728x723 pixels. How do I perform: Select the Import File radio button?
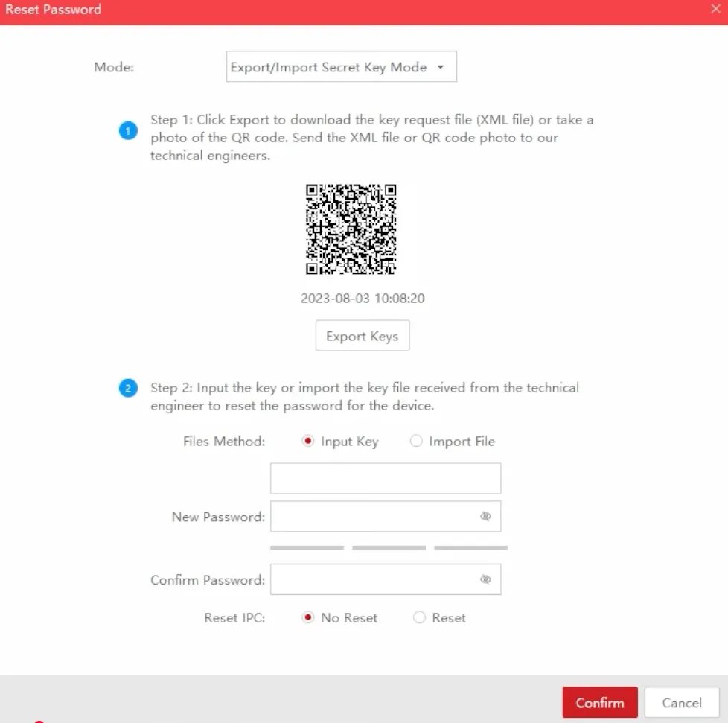tap(417, 441)
